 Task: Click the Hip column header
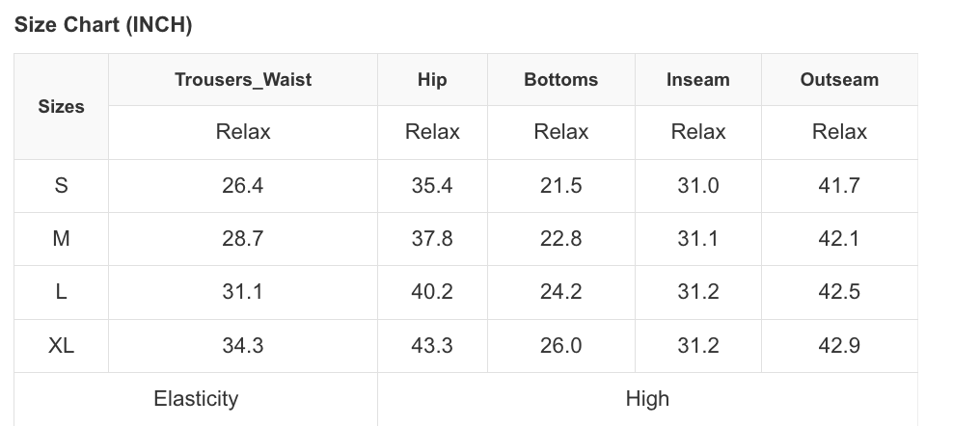[432, 80]
